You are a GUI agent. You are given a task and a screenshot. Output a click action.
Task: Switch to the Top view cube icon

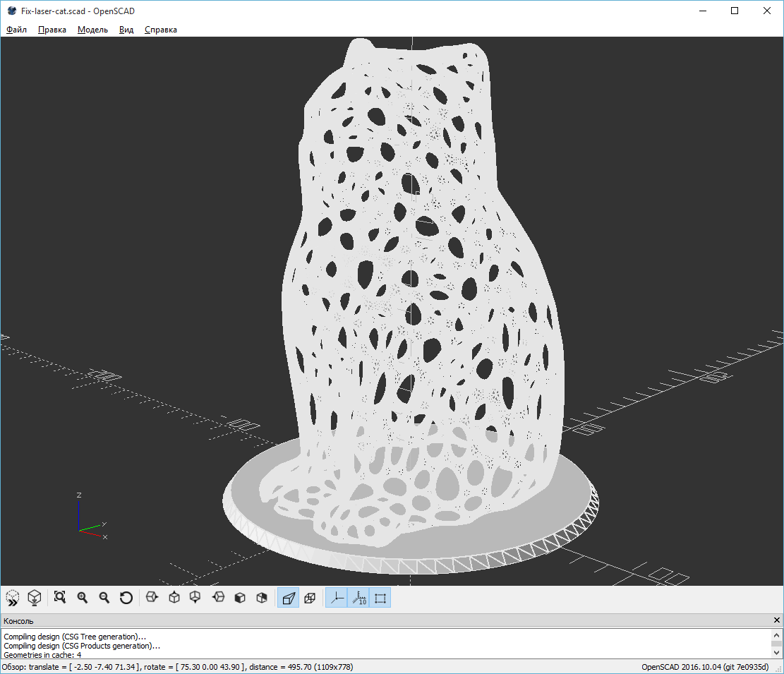(174, 598)
